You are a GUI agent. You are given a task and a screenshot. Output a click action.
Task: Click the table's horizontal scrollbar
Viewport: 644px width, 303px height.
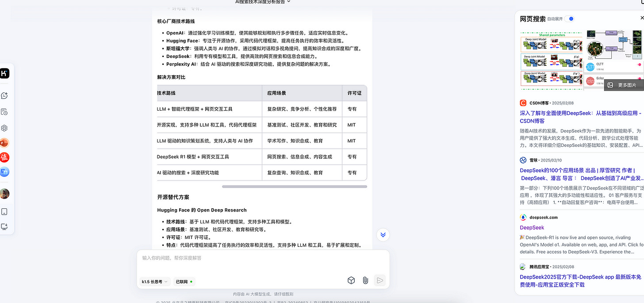(x=294, y=187)
